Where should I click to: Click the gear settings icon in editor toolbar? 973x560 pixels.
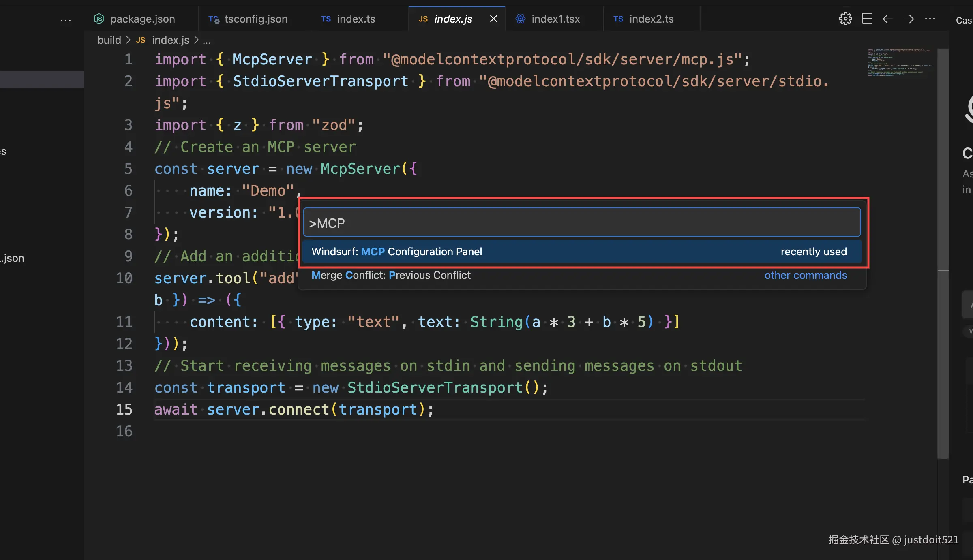845,19
